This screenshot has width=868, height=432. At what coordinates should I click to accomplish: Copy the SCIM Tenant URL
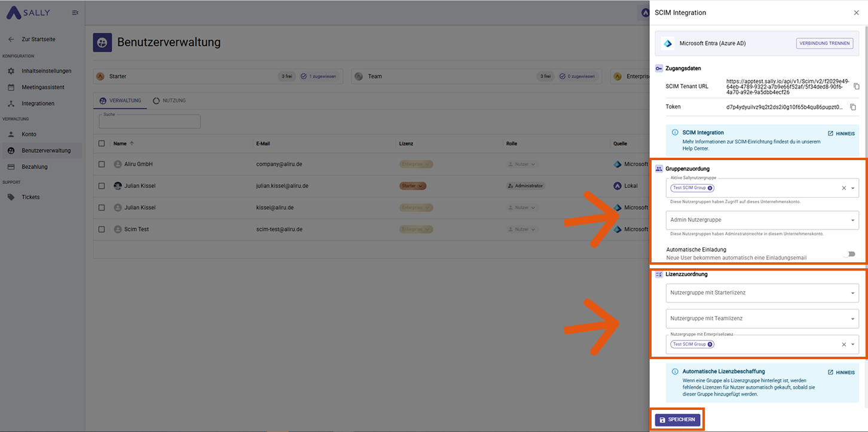coord(856,87)
